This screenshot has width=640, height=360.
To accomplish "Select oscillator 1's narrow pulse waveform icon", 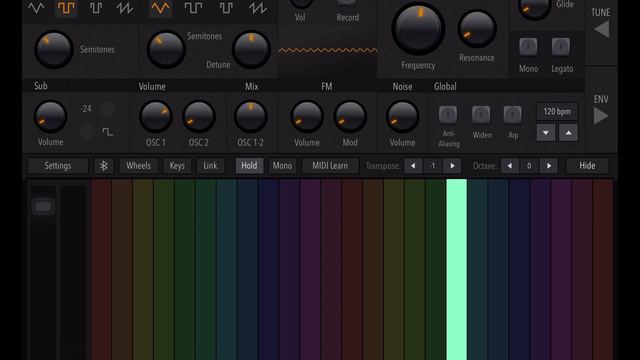I will pos(96,7).
